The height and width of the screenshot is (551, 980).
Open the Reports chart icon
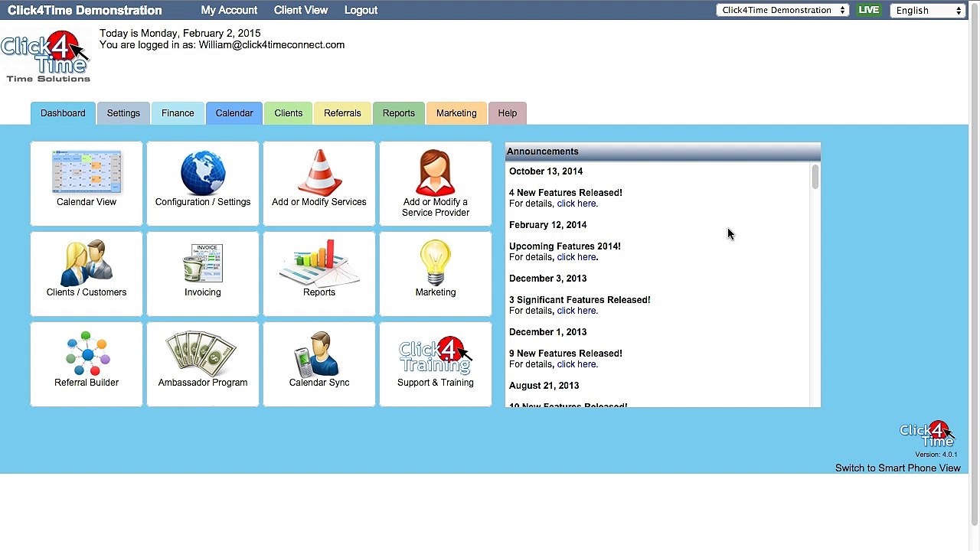319,262
